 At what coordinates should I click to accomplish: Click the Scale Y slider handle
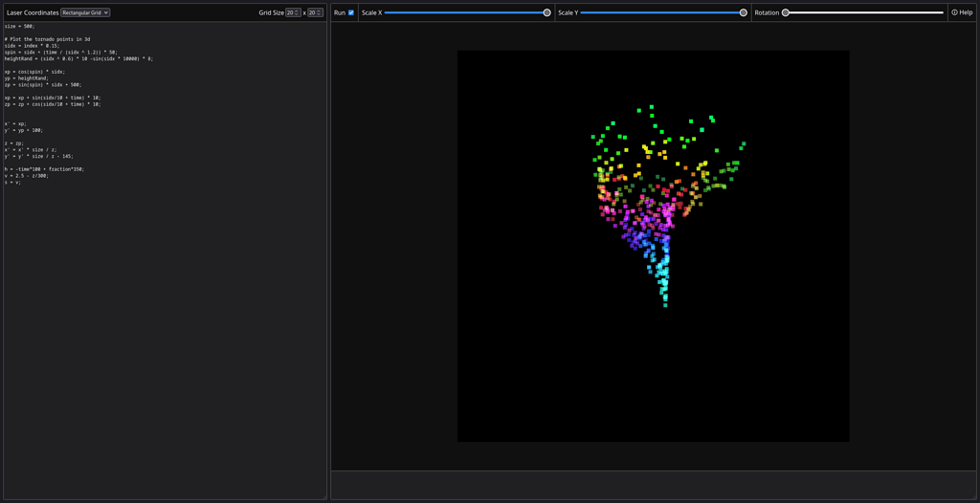(743, 12)
